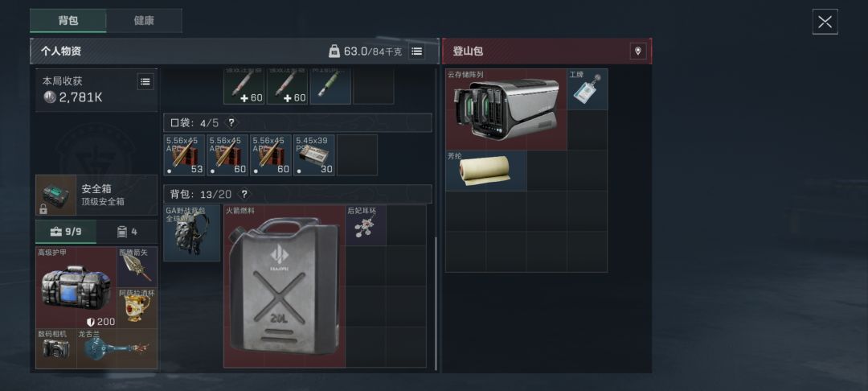Click the GA野战背包 backpack item
868x391 pixels.
tap(191, 233)
